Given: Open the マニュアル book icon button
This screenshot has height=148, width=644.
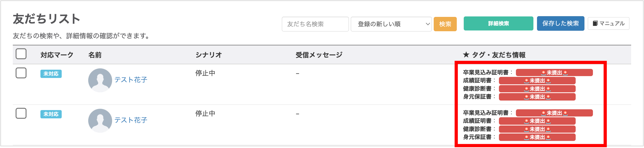Looking at the screenshot, I should tap(608, 24).
